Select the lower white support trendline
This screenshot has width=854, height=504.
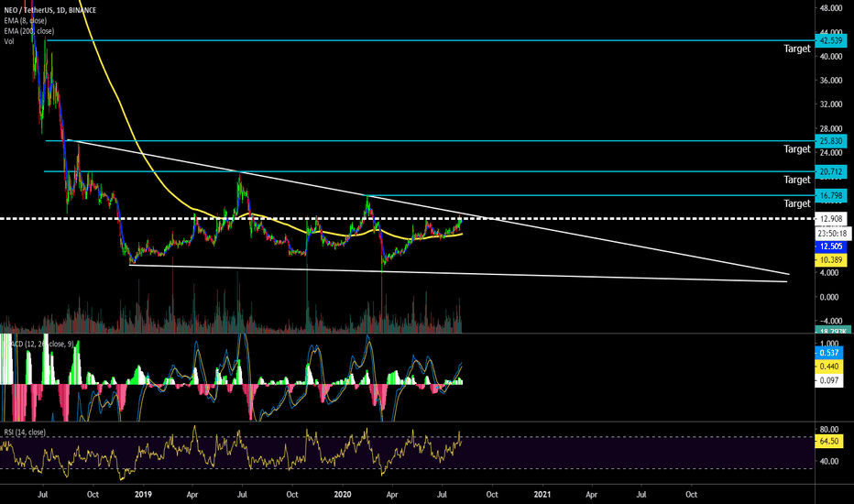click(x=457, y=273)
